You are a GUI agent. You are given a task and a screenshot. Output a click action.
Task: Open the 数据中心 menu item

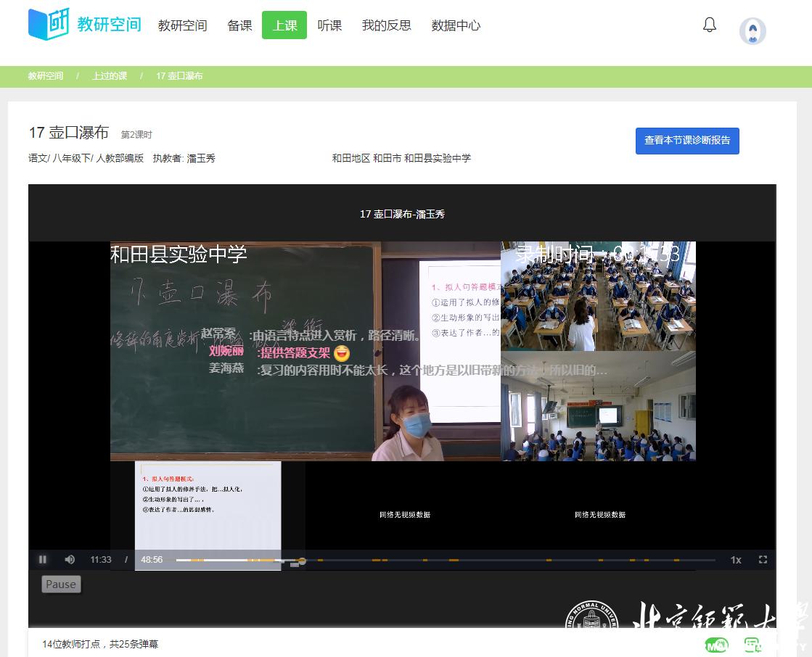pyautogui.click(x=456, y=25)
